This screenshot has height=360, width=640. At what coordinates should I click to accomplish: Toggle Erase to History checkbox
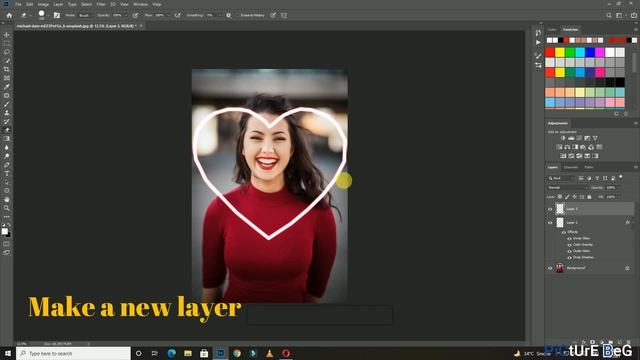(238, 15)
